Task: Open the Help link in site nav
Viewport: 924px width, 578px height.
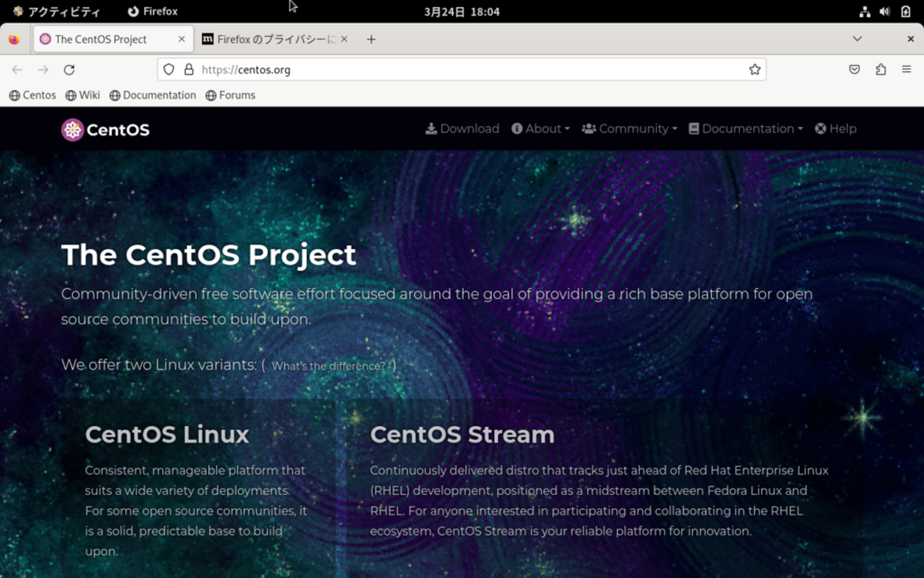Action: (x=835, y=128)
